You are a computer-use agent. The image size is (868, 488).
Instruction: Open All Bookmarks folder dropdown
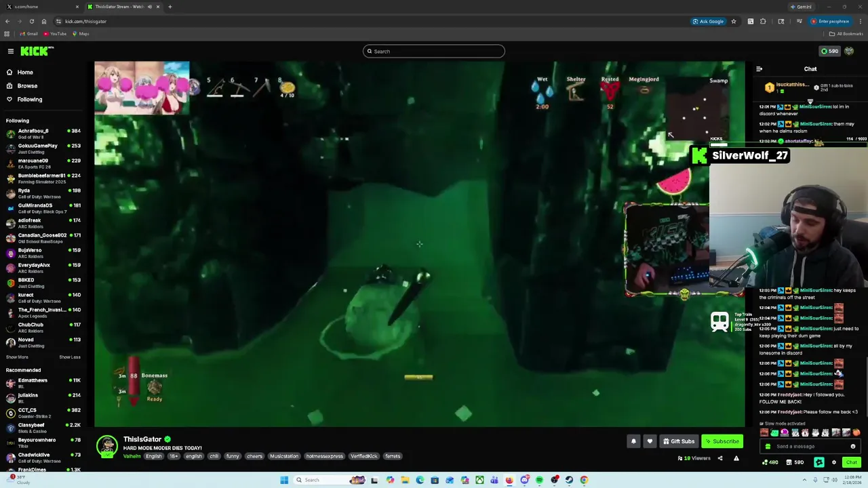(846, 34)
